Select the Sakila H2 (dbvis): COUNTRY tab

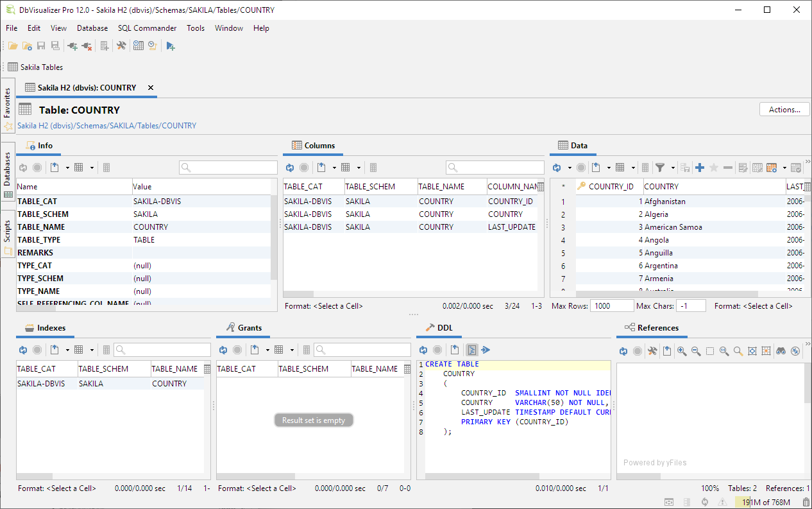87,87
